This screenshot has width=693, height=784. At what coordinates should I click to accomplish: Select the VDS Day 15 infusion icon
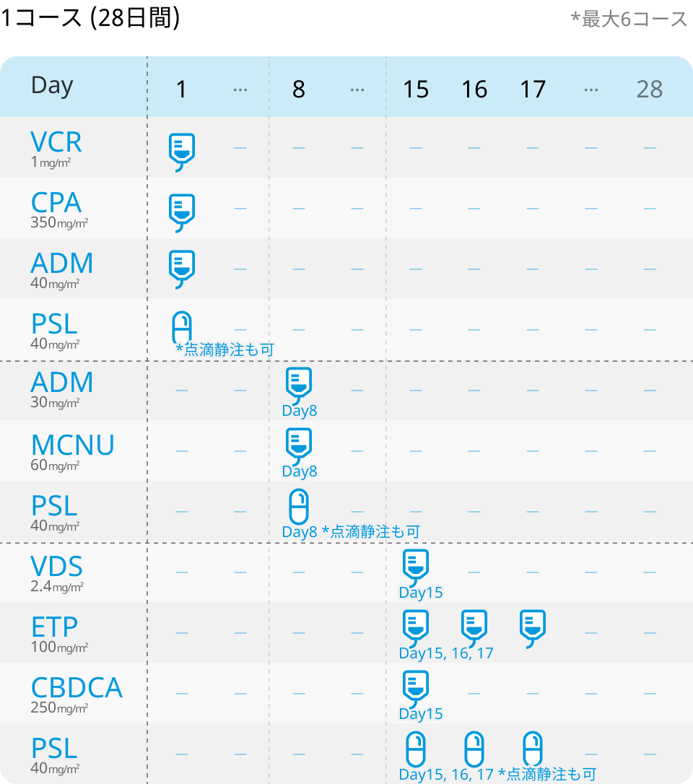[x=416, y=567]
